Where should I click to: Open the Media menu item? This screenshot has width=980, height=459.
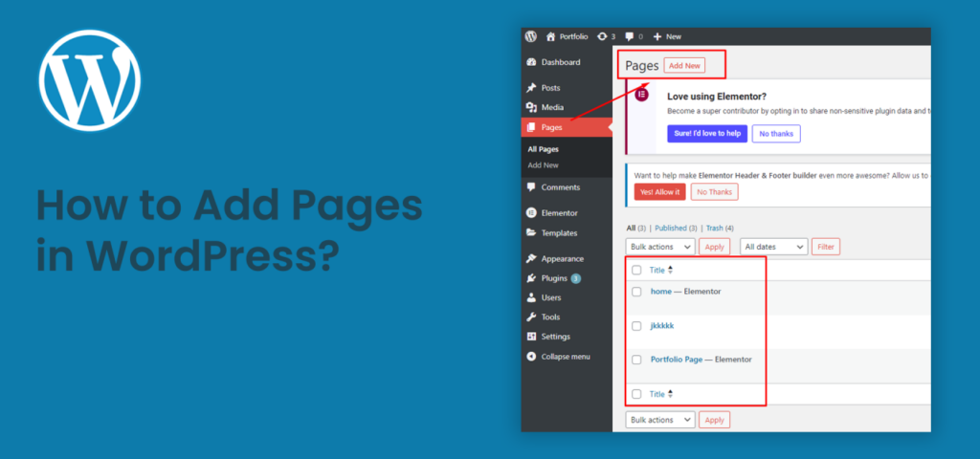pos(552,107)
